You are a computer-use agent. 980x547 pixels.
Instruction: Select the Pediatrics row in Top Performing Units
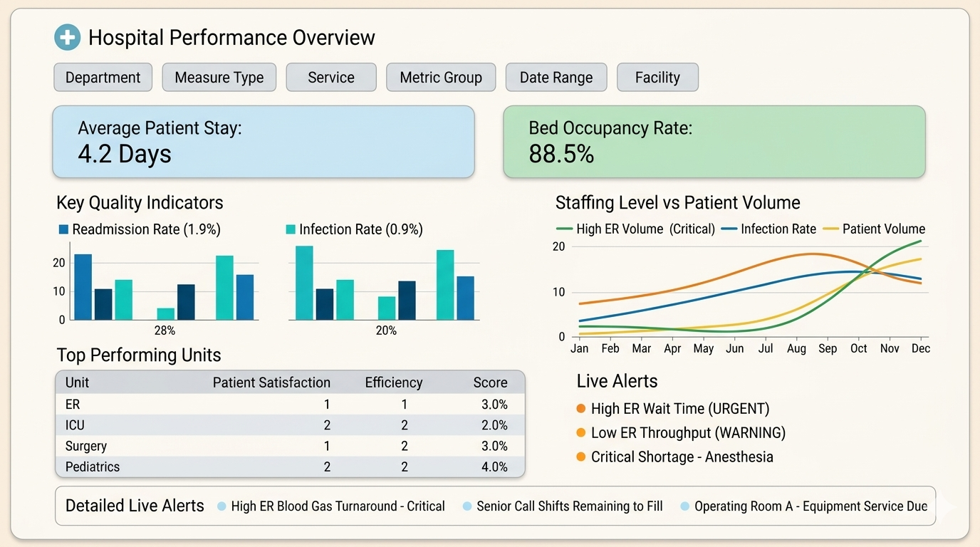(290, 467)
